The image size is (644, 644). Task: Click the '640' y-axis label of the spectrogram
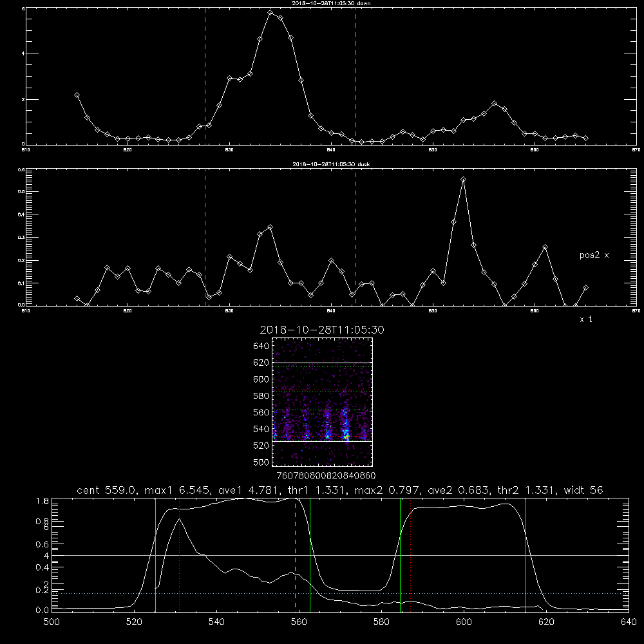click(261, 346)
